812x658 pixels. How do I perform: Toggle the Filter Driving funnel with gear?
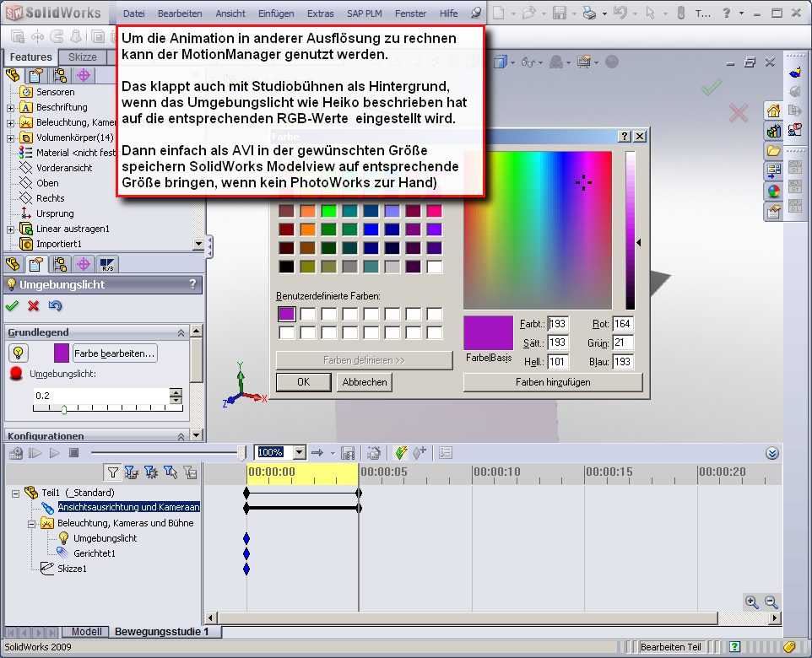coord(151,472)
